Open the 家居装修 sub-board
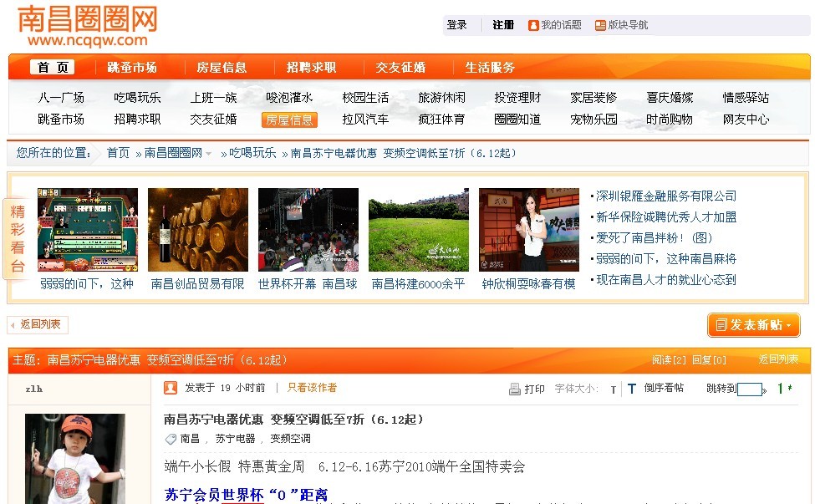This screenshot has height=504, width=815. pyautogui.click(x=593, y=98)
